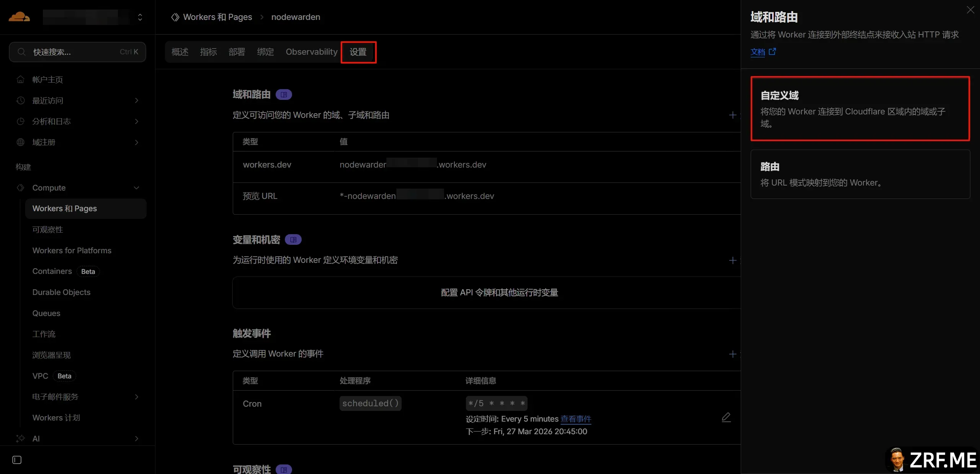980x474 pixels.
Task: Click the Compute diamond icon
Action: [21, 188]
